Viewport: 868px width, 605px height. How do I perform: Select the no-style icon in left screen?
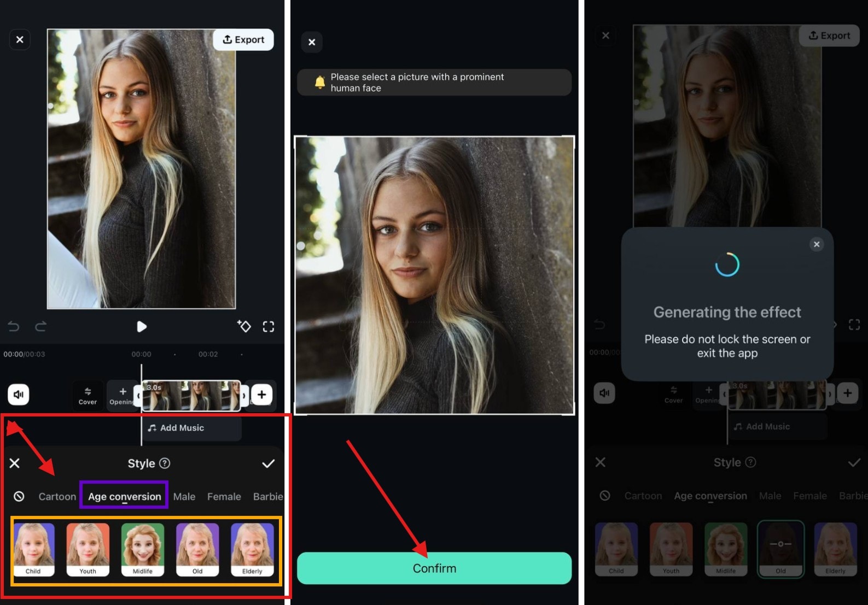coord(19,496)
